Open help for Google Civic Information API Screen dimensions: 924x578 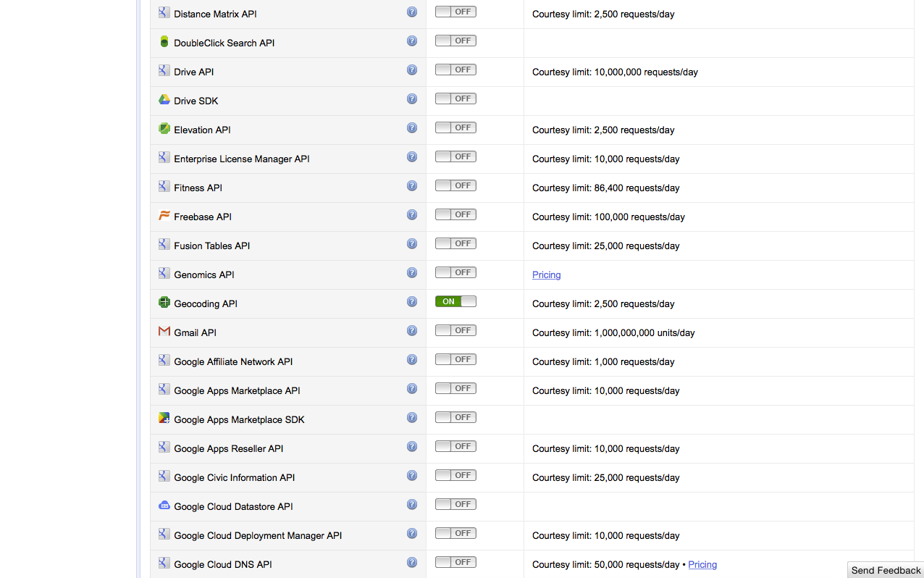pos(412,475)
